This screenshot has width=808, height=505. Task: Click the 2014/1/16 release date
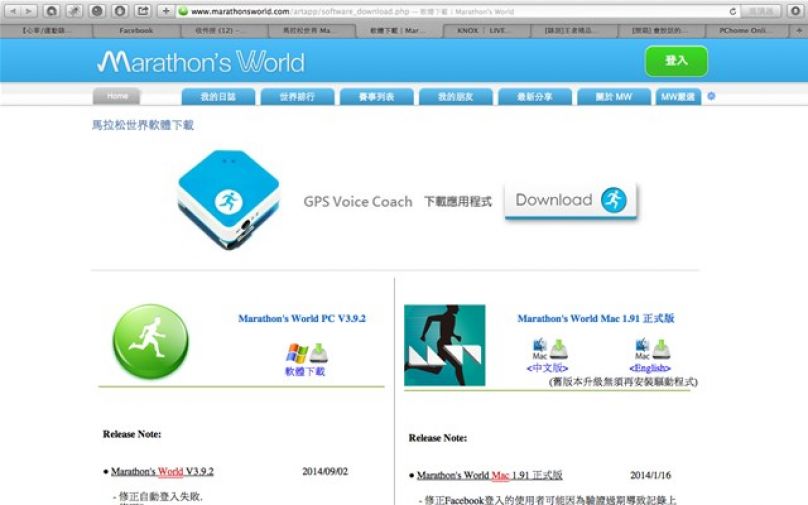pyautogui.click(x=650, y=475)
